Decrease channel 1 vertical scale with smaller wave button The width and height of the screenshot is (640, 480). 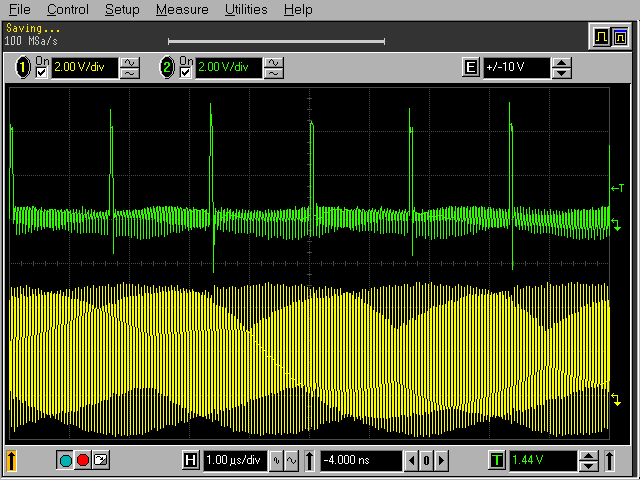click(130, 73)
